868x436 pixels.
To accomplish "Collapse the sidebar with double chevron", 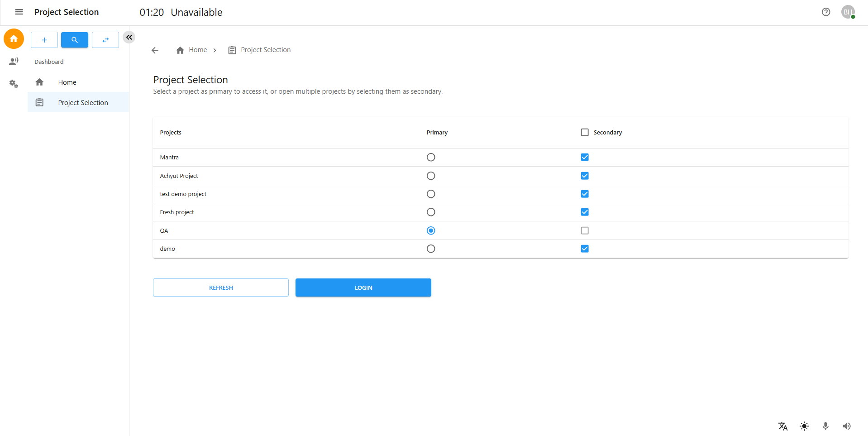I will 129,37.
